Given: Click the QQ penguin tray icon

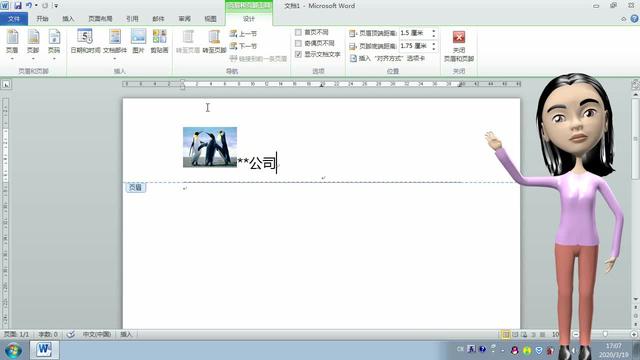Looking at the screenshot, I should (x=515, y=350).
